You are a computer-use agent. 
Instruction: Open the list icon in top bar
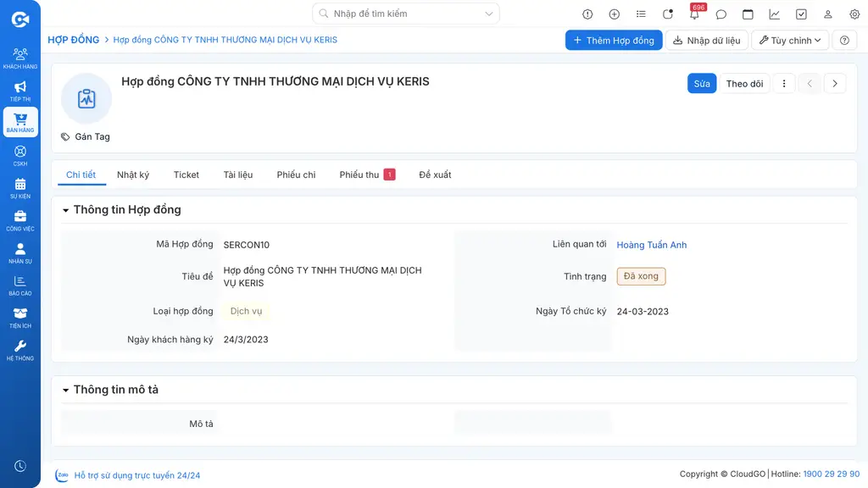(641, 14)
